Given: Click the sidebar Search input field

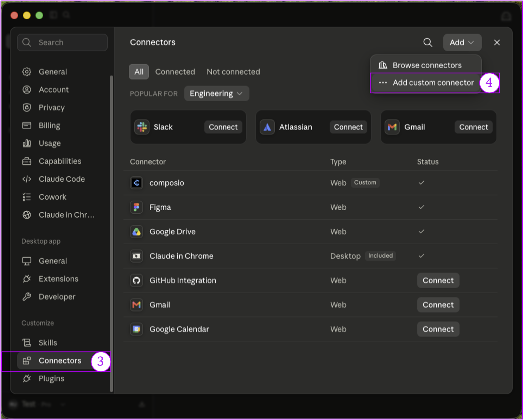Looking at the screenshot, I should (x=62, y=42).
